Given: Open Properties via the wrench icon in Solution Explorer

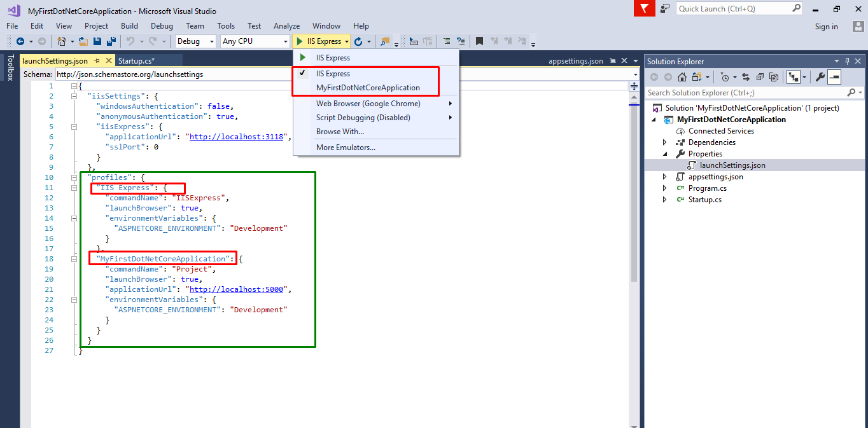Looking at the screenshot, I should coord(821,76).
